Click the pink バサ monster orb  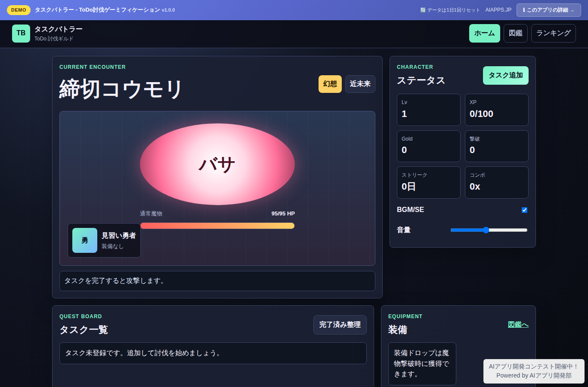(217, 164)
